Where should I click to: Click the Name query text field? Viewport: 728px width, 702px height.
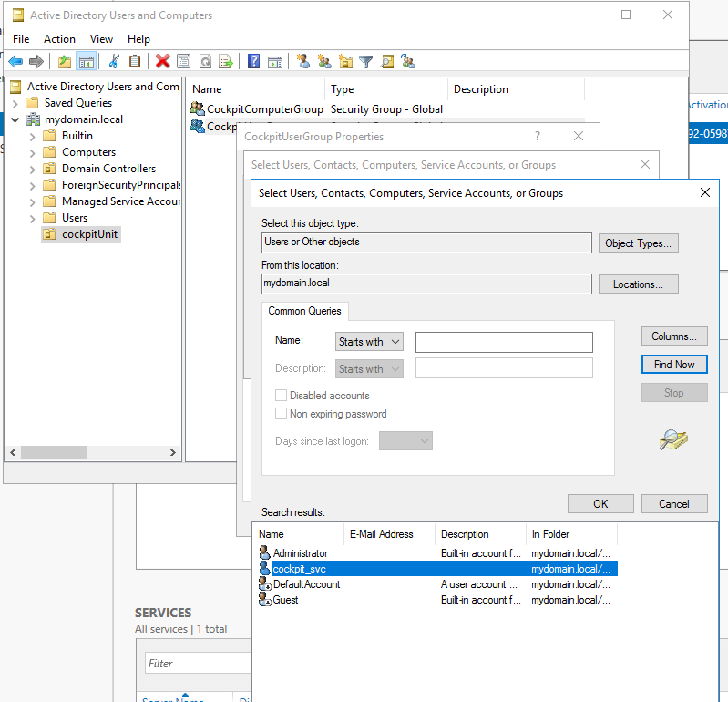tap(504, 342)
